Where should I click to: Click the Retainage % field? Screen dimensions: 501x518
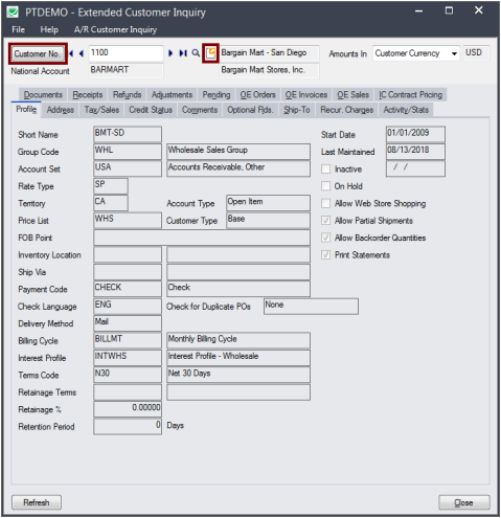(x=127, y=409)
